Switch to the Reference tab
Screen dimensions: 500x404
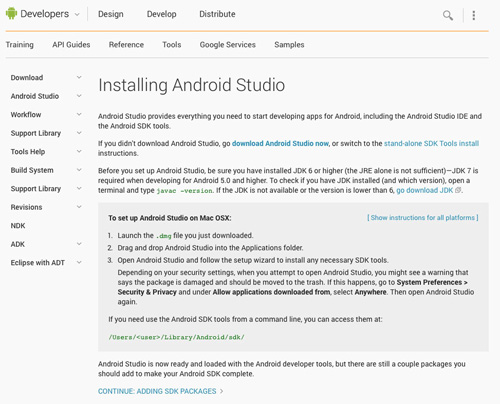click(126, 45)
